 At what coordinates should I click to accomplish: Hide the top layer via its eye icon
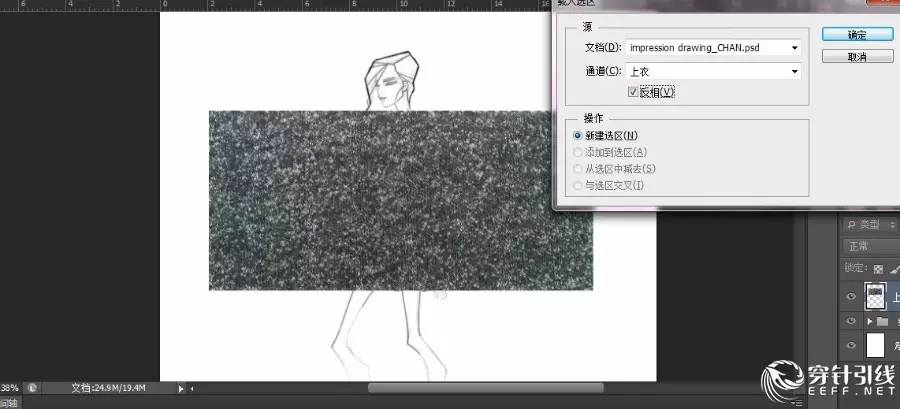click(851, 297)
